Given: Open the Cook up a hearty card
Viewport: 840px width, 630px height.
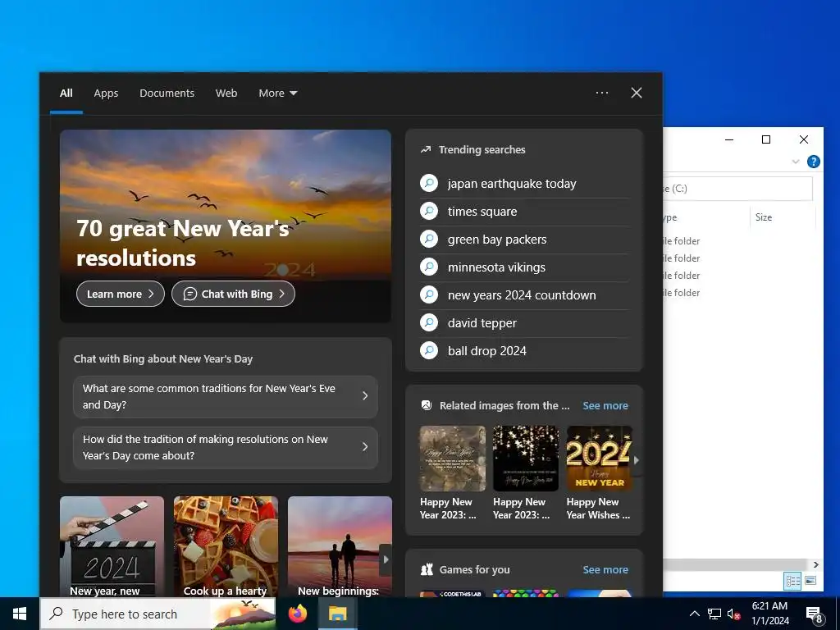Looking at the screenshot, I should 226,546.
